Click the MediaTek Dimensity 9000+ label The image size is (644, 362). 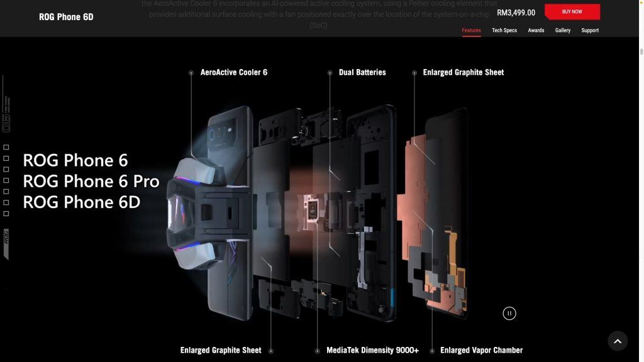click(x=372, y=350)
